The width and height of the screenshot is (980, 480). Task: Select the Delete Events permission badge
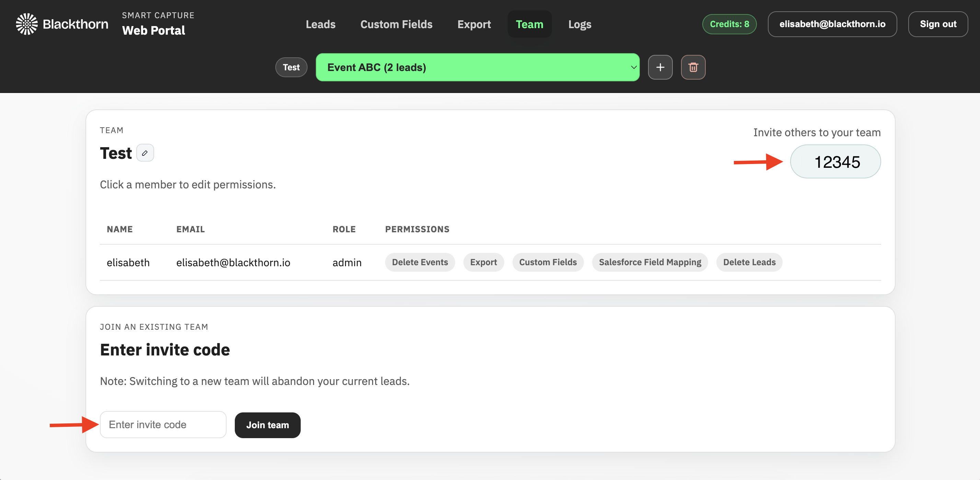pos(419,262)
